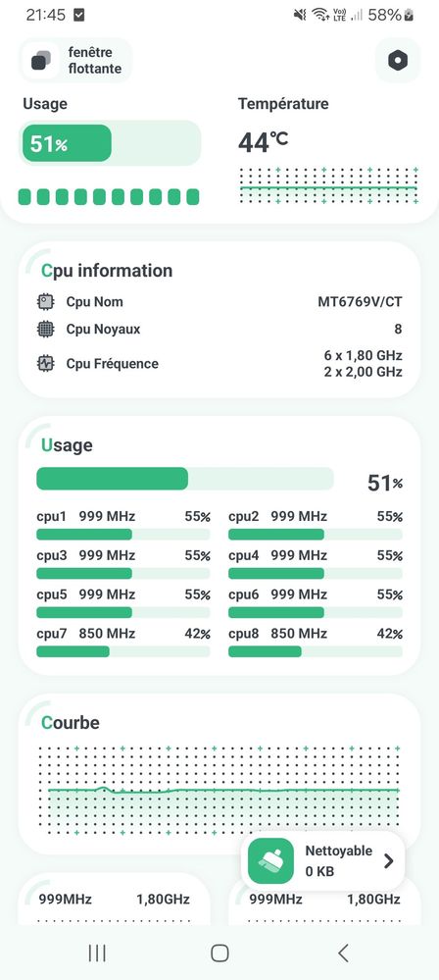
Task: Tap the 44°C temperature graph
Action: [x=328, y=185]
